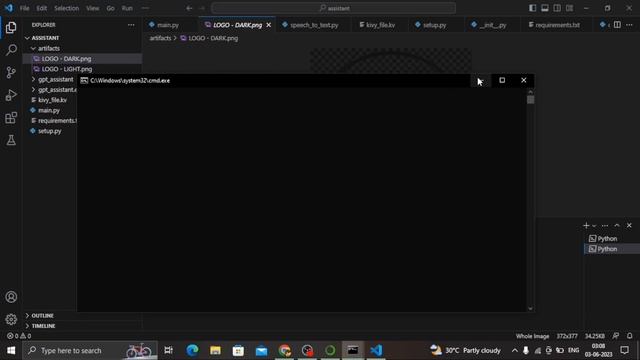Click the errors and warnings status item
The width and height of the screenshot is (640, 360).
tap(19, 336)
